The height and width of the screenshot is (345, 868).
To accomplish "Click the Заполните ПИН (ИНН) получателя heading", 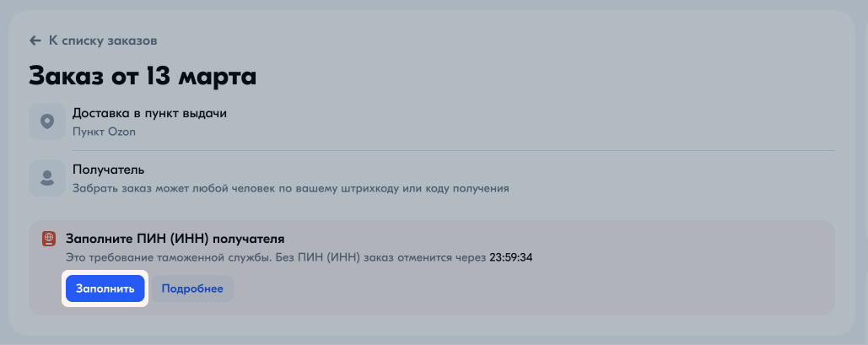I will (x=175, y=240).
